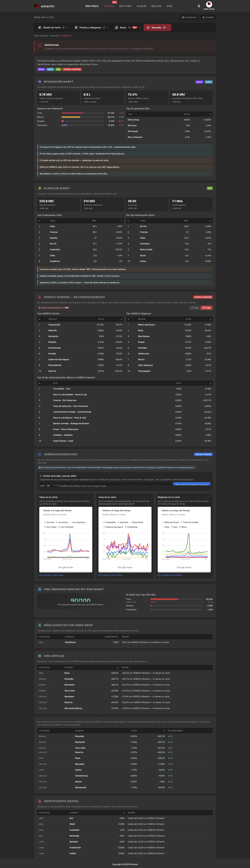Toggle the vino blanco legend item
This screenshot has height=868, width=250.
pos(62,522)
